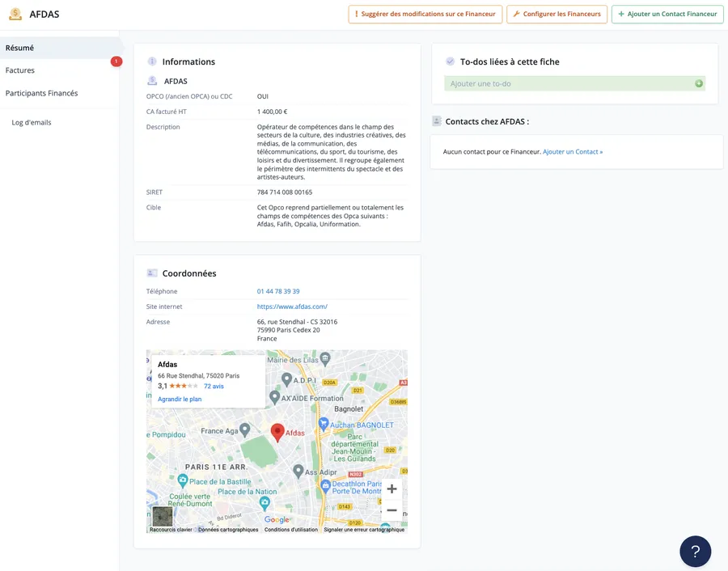Click the AFDAS financeur coin icon in header

pos(15,14)
